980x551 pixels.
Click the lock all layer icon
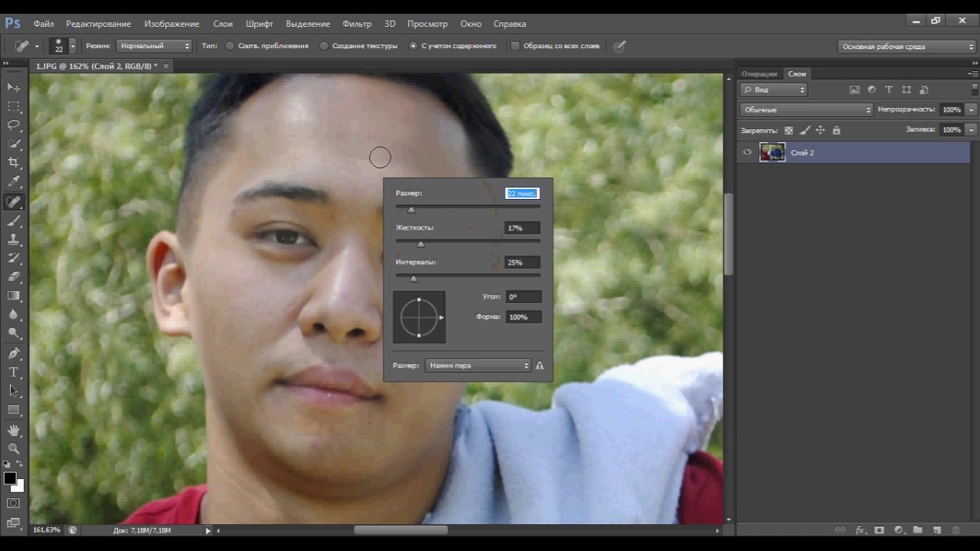pos(836,130)
